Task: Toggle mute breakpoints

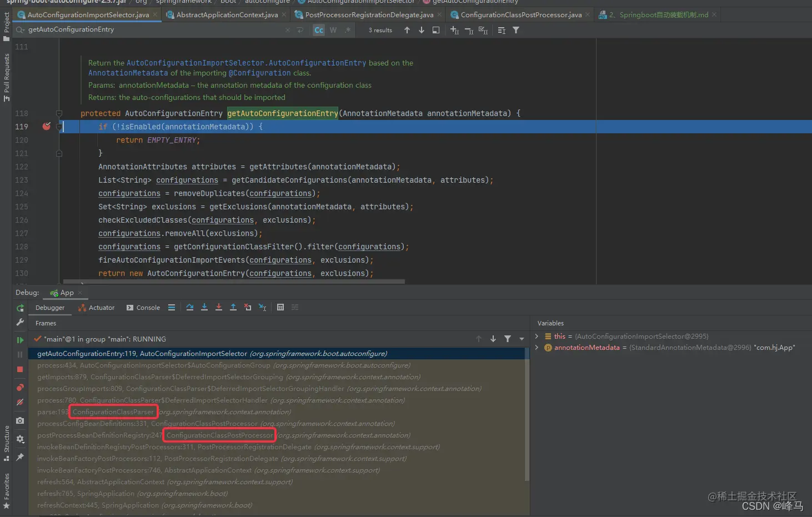Action: pos(20,402)
